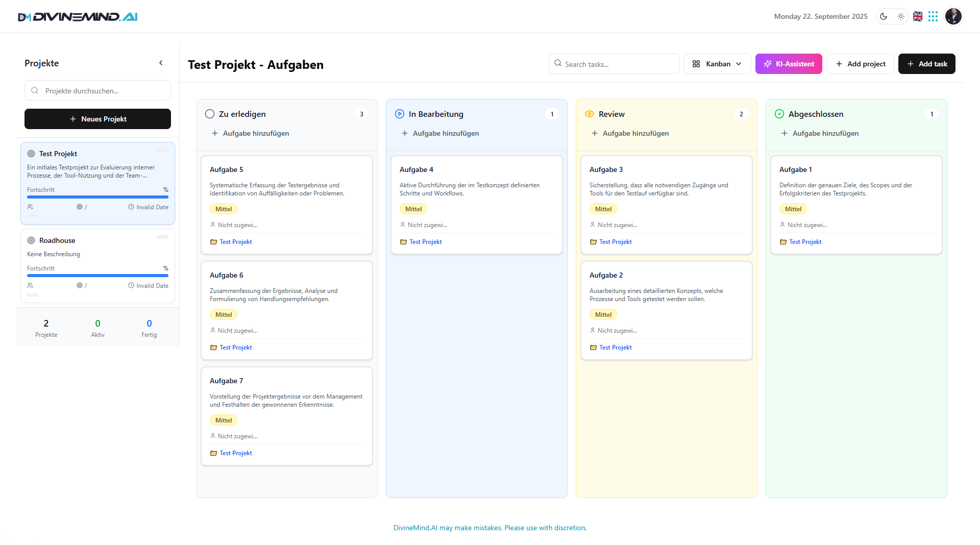Viewport: 980px width, 545px height.
Task: Switch to light mode sun icon
Action: click(901, 16)
